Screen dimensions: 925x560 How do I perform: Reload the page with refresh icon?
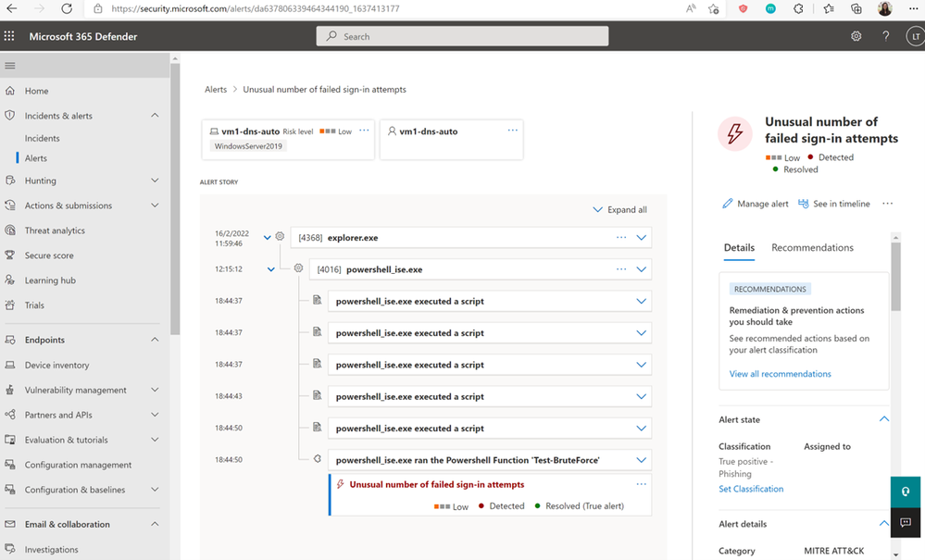pyautogui.click(x=67, y=9)
